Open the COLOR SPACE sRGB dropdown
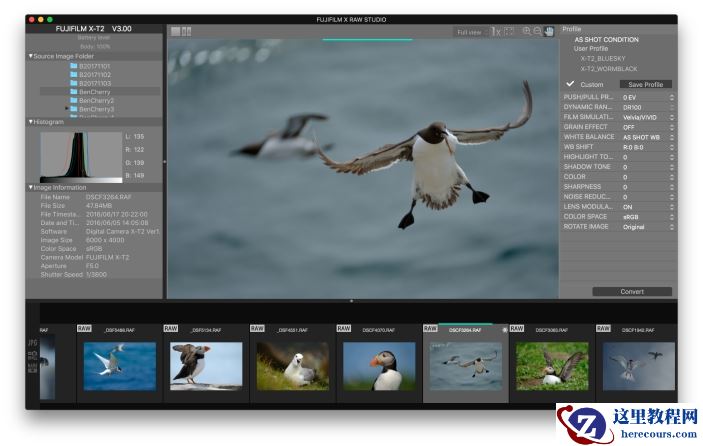This screenshot has width=703, height=446. [x=647, y=217]
